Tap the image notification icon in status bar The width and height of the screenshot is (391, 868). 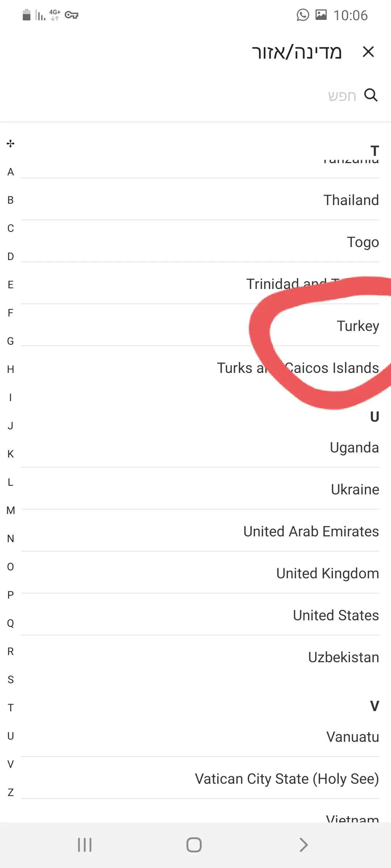(321, 15)
